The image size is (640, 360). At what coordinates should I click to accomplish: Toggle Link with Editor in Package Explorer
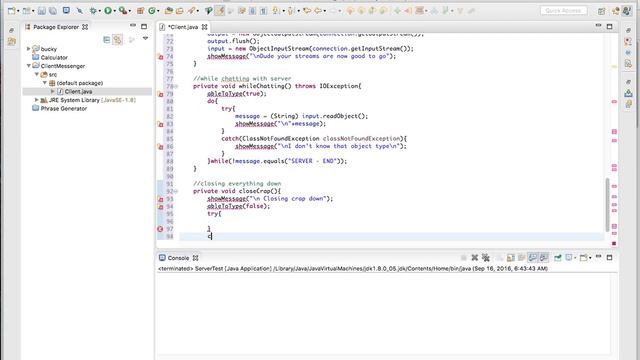pos(118,39)
